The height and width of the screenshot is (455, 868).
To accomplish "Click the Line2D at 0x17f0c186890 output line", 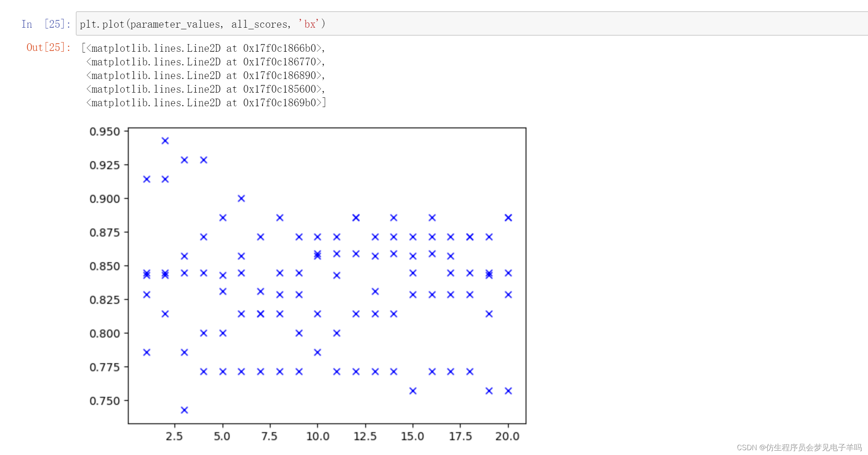I will pyautogui.click(x=205, y=75).
